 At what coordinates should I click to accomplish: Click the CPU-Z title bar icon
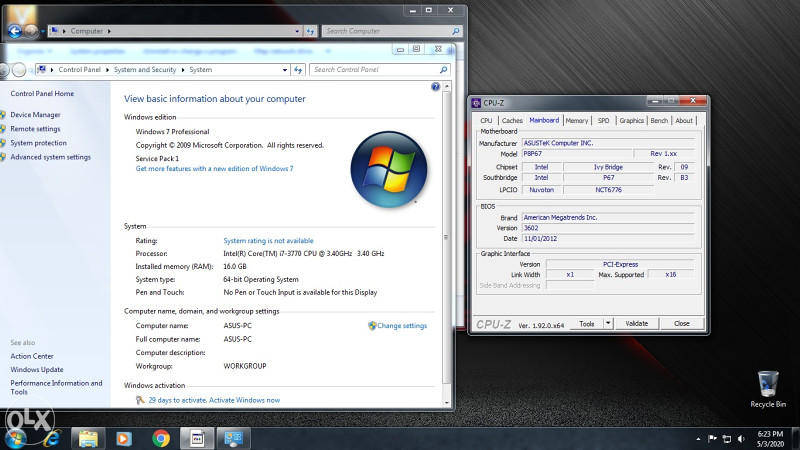(x=476, y=103)
